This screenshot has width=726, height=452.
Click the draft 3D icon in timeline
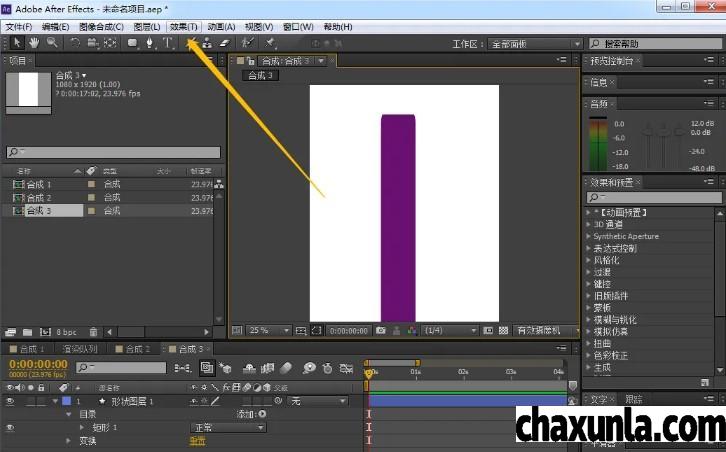pyautogui.click(x=225, y=368)
